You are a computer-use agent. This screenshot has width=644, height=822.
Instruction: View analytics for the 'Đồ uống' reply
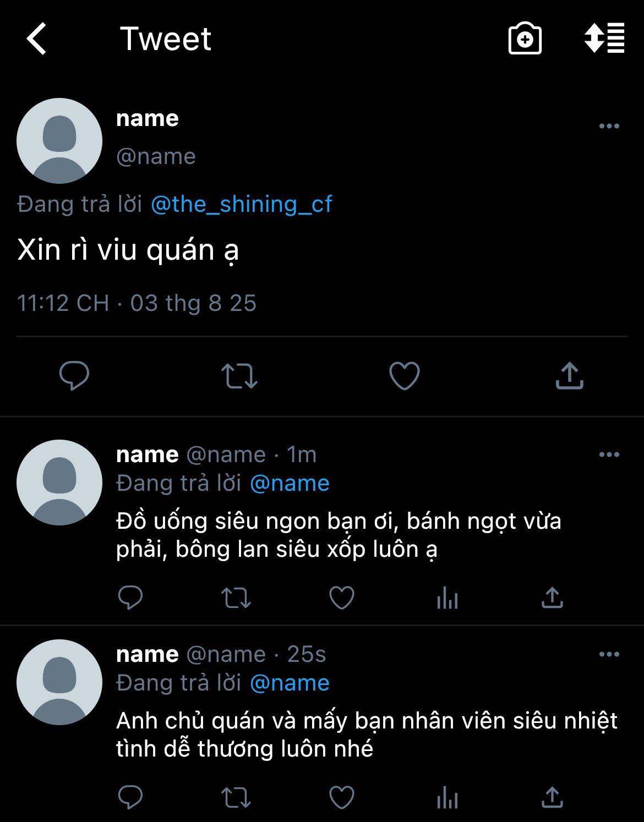(447, 598)
